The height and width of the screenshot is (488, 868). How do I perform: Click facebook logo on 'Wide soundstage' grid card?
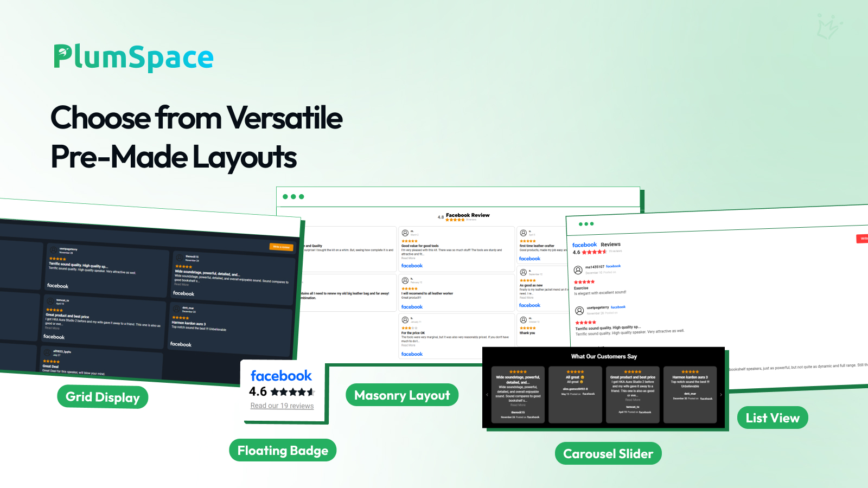(183, 293)
